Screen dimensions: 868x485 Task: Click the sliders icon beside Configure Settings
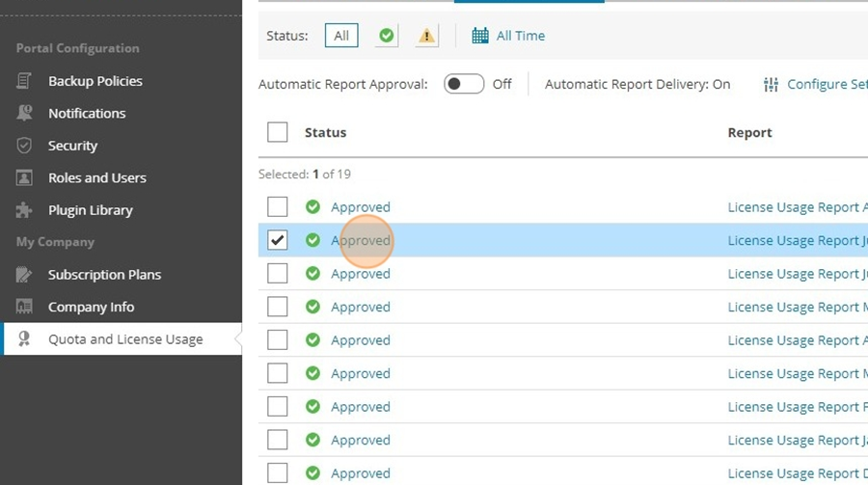tap(771, 84)
